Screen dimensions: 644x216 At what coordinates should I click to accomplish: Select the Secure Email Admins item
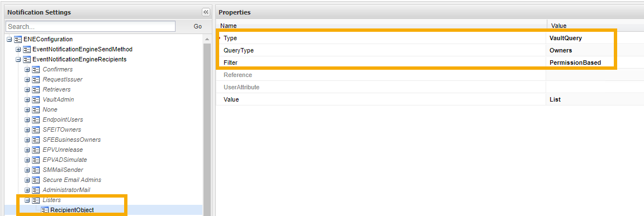pyautogui.click(x=72, y=180)
